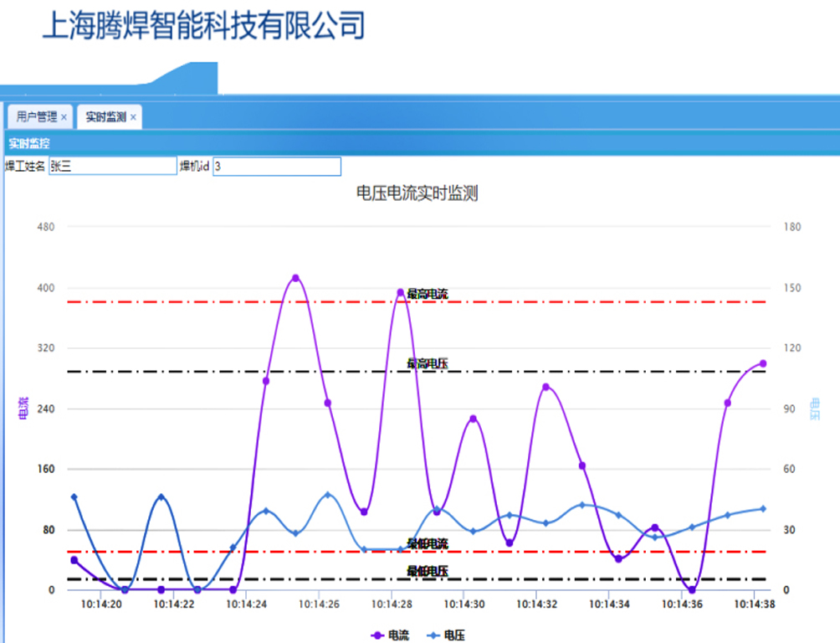Screen dimensions: 840x643
Task: Click the 10:14:28 time axis label
Action: [391, 604]
